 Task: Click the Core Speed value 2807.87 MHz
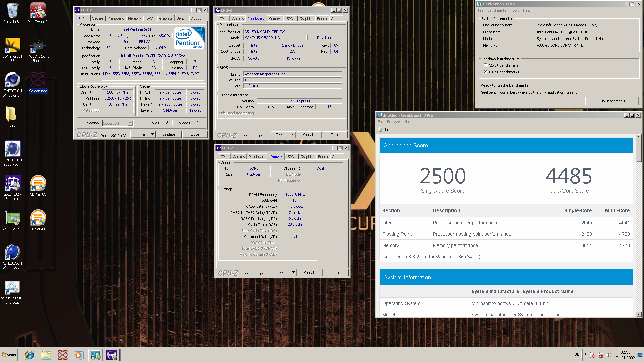pyautogui.click(x=118, y=93)
